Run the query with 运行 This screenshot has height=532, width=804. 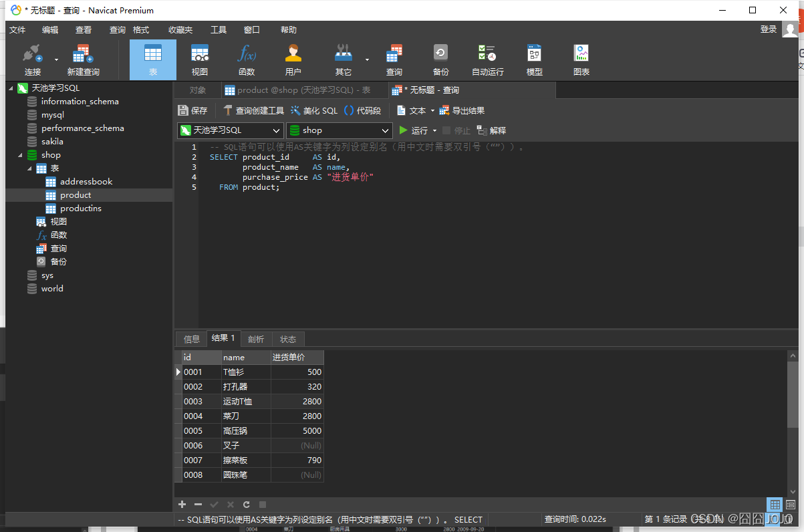[x=413, y=130]
